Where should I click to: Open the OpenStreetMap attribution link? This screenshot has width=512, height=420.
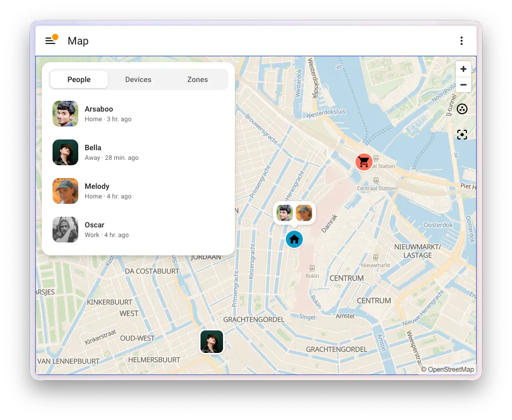pos(450,370)
